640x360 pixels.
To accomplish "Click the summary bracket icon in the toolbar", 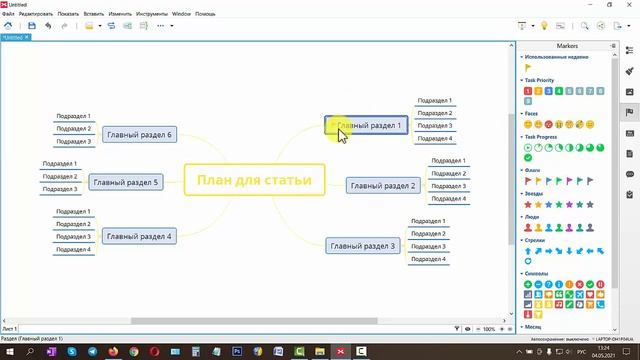I will pyautogui.click(x=144, y=26).
